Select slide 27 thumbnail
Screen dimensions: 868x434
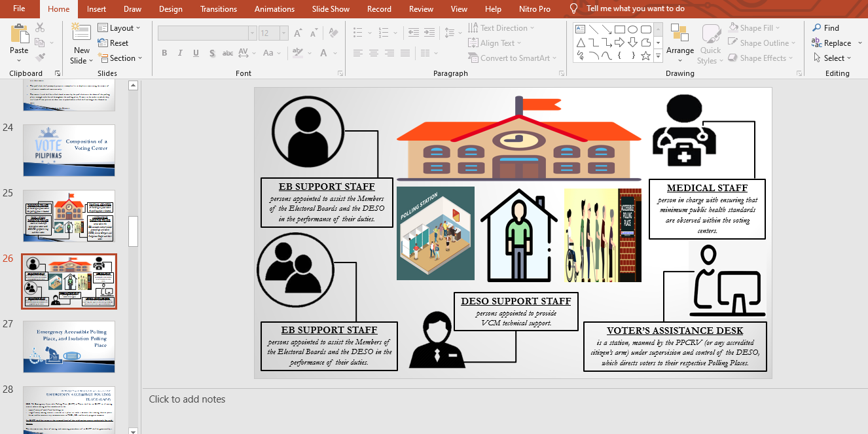click(69, 346)
